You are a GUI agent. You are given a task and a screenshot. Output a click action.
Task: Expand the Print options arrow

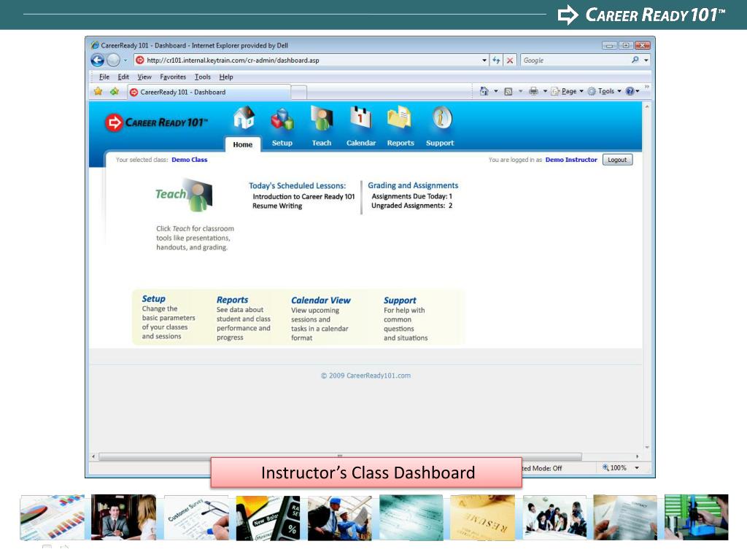(545, 91)
